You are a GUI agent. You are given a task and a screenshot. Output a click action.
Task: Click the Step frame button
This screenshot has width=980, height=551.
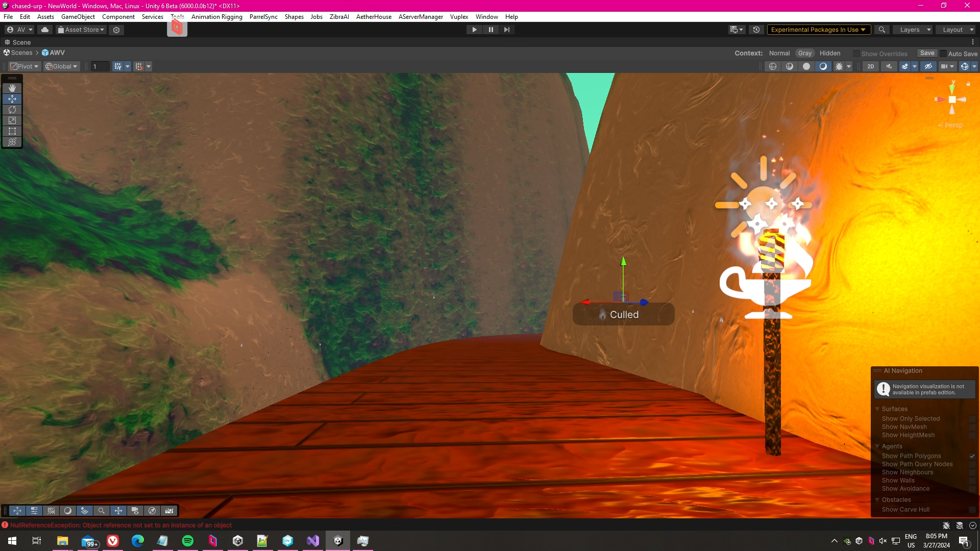click(506, 30)
